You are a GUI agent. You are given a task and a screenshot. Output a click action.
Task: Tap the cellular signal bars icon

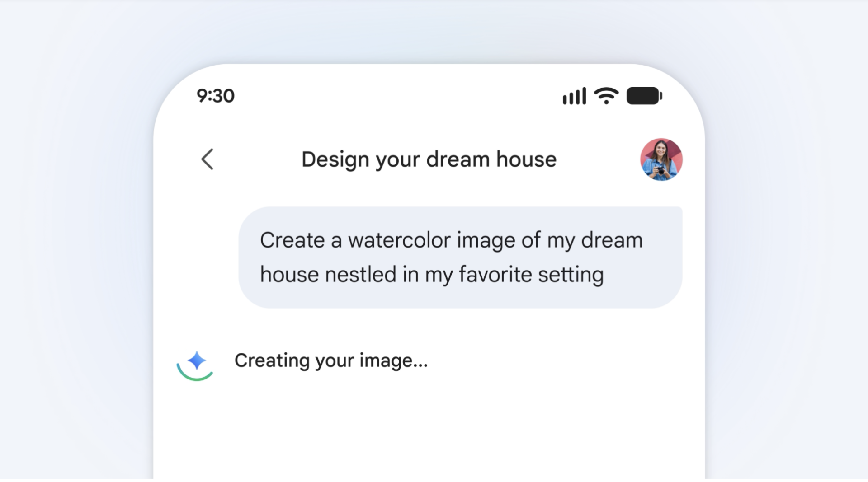(574, 95)
